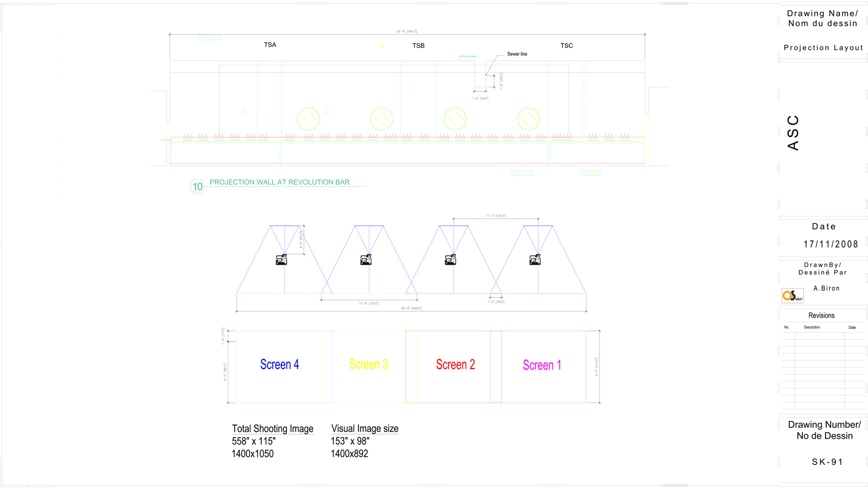Click the first green circular porthole symbol
This screenshot has width=868, height=488.
tap(308, 119)
